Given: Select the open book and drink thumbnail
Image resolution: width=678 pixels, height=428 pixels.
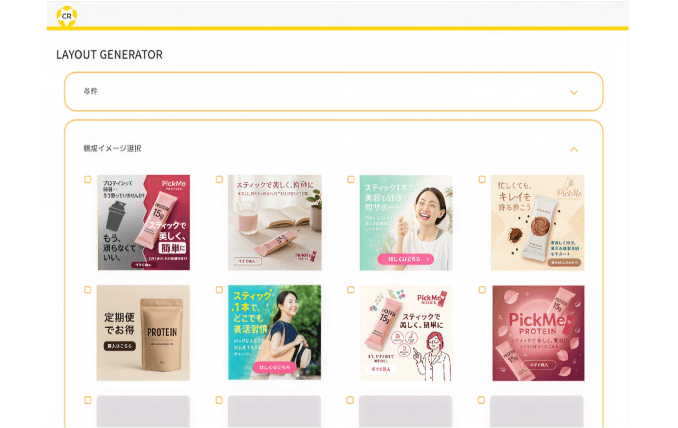Looking at the screenshot, I should coord(275,222).
